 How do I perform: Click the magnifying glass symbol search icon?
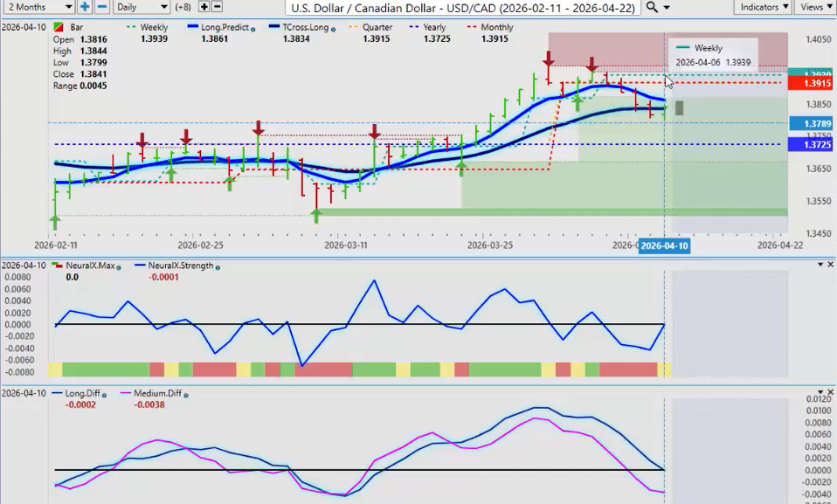652,7
